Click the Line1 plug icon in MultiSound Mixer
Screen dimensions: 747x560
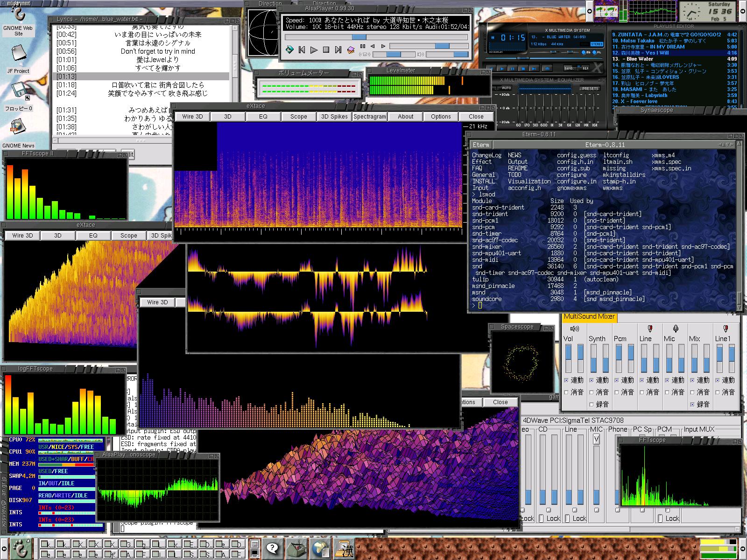(726, 329)
